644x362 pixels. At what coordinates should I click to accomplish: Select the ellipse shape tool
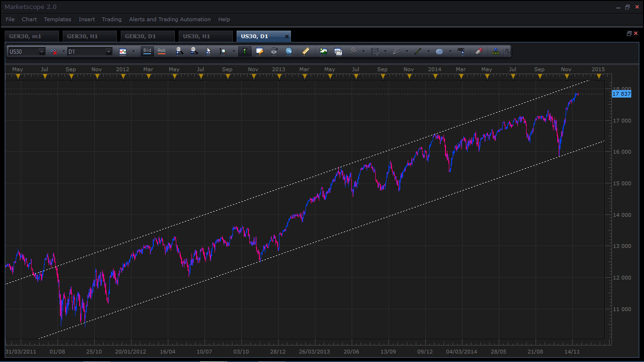(439, 51)
